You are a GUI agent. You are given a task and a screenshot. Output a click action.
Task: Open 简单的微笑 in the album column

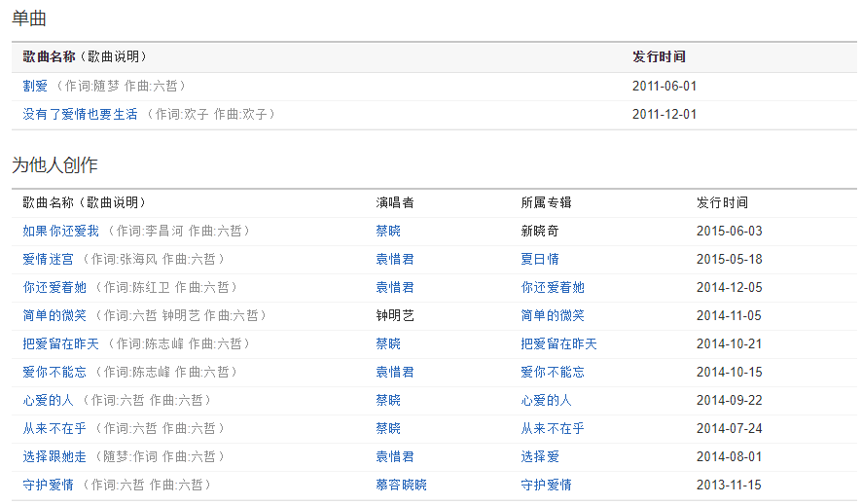point(553,315)
